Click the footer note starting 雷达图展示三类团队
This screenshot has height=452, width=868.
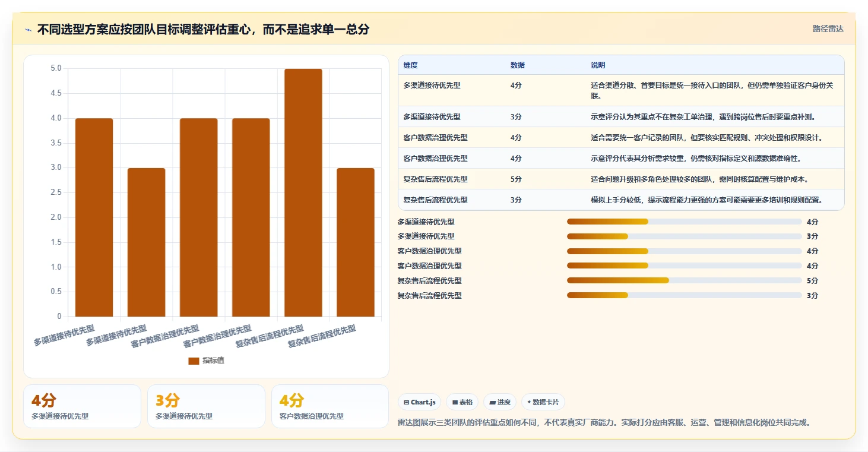click(604, 423)
